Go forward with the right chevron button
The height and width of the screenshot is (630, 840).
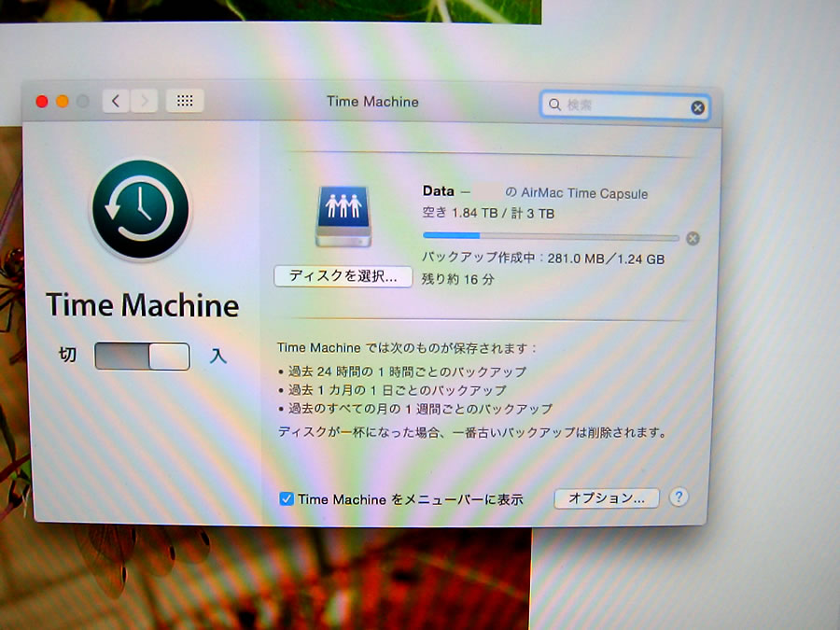click(x=144, y=101)
